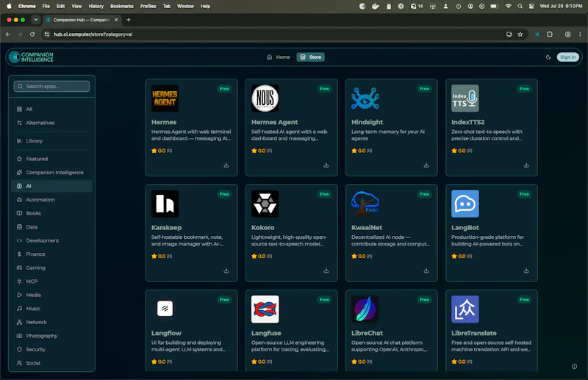Click the Hermes app logo thumbnail

[x=165, y=98]
